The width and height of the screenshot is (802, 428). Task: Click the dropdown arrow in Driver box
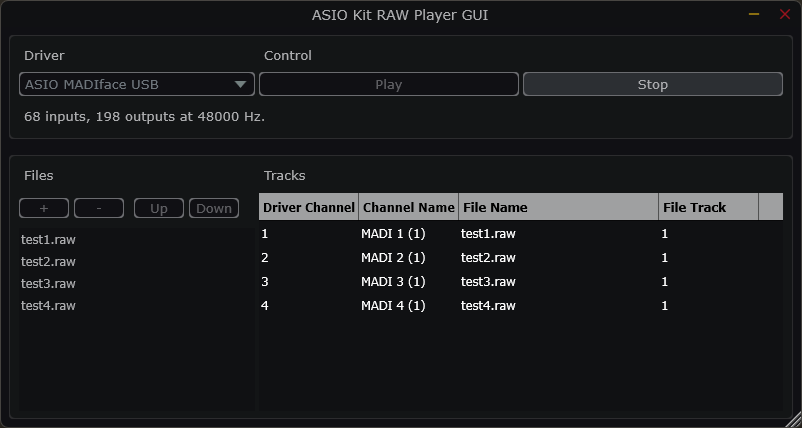tap(240, 84)
